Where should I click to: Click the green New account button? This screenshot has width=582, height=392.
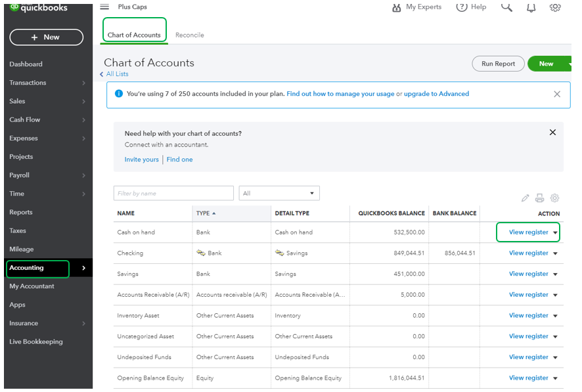coord(546,64)
